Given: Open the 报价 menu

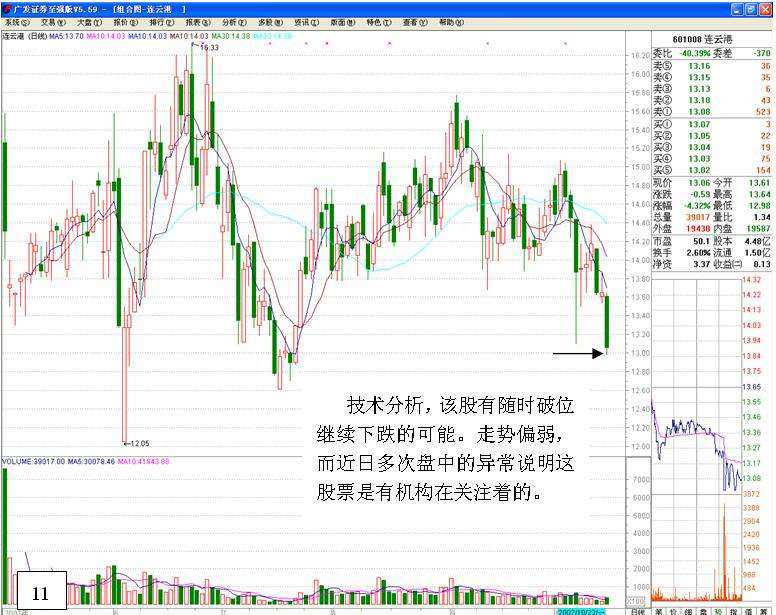Looking at the screenshot, I should point(126,22).
